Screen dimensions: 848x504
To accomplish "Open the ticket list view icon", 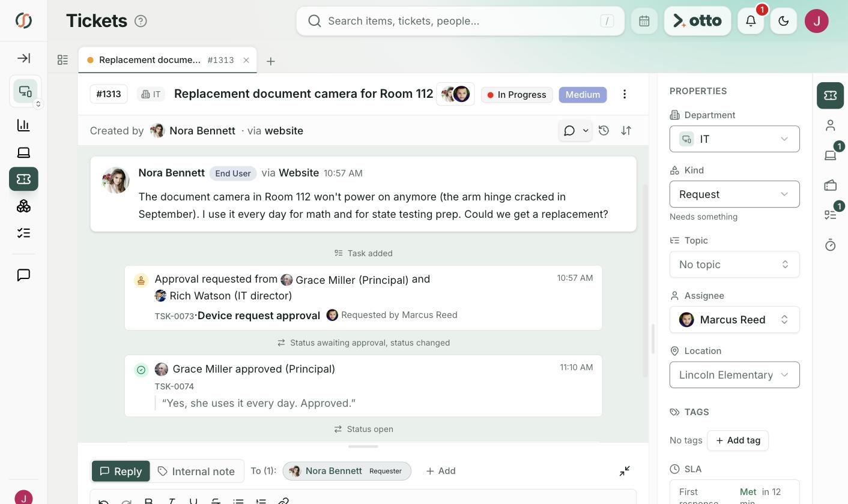I will pyautogui.click(x=62, y=60).
